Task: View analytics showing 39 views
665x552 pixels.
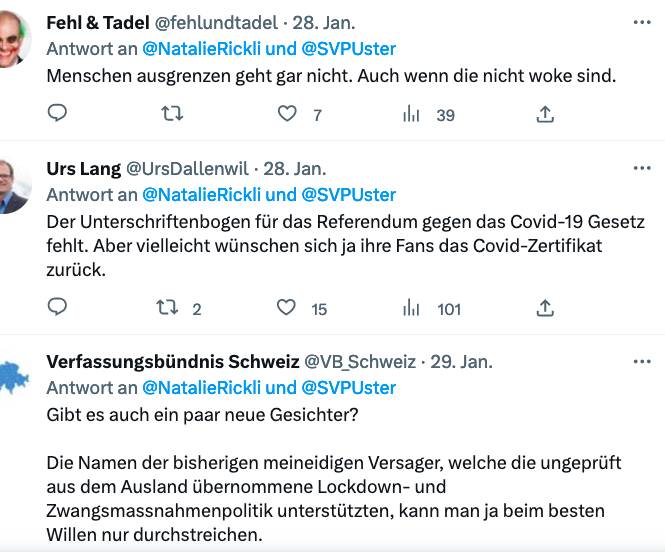Action: pos(428,114)
